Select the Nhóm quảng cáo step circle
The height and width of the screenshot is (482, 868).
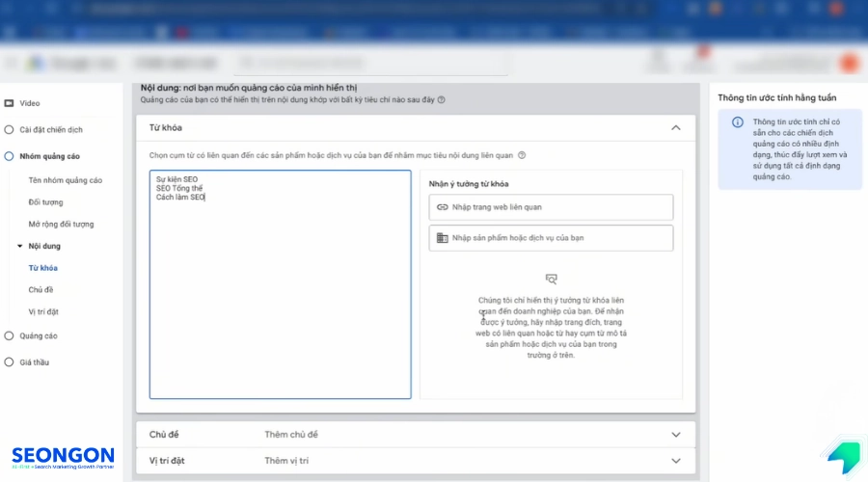pos(9,156)
